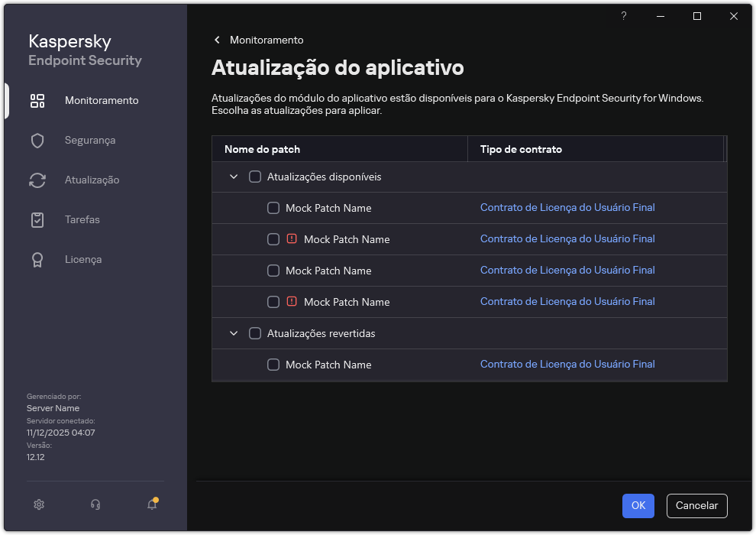
Task: Check the Atualizações revertidas checkbox
Action: (x=255, y=333)
